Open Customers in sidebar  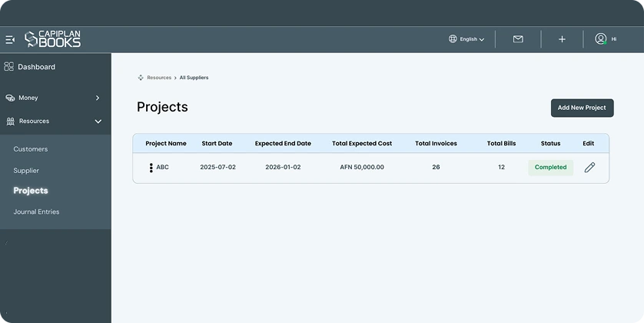31,149
